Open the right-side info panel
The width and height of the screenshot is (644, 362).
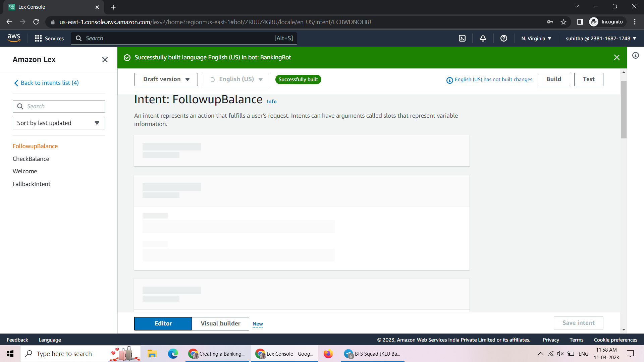(x=636, y=56)
